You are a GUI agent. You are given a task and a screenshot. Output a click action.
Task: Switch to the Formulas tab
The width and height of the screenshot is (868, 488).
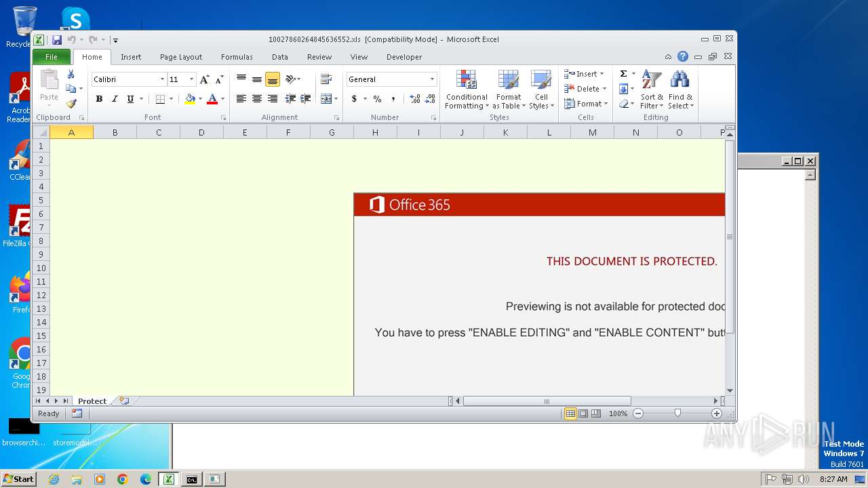[x=237, y=57]
